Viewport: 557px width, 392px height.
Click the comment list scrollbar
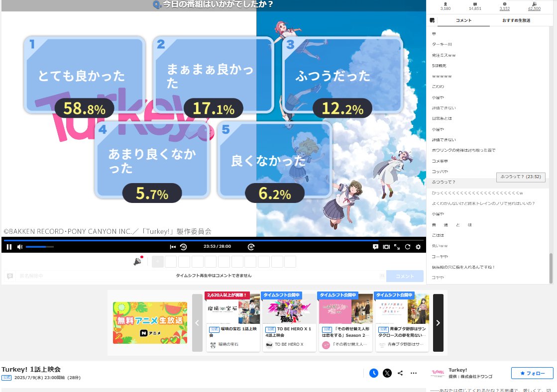(551, 268)
